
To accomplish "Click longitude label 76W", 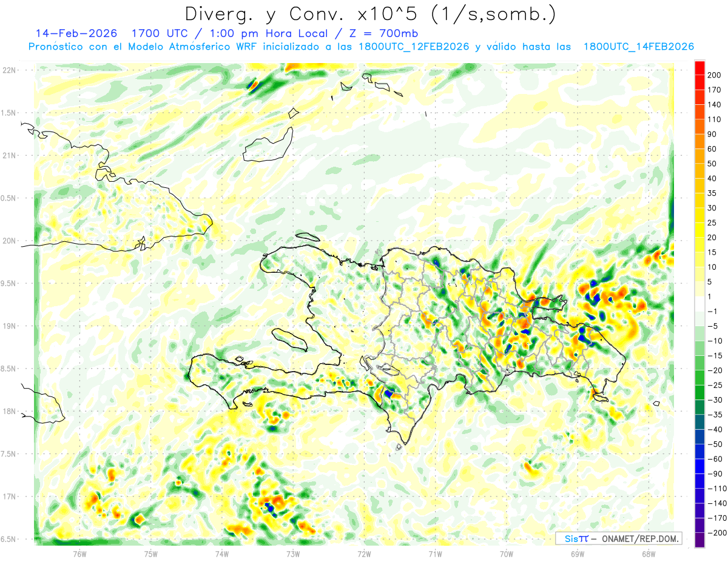I will point(80,554).
